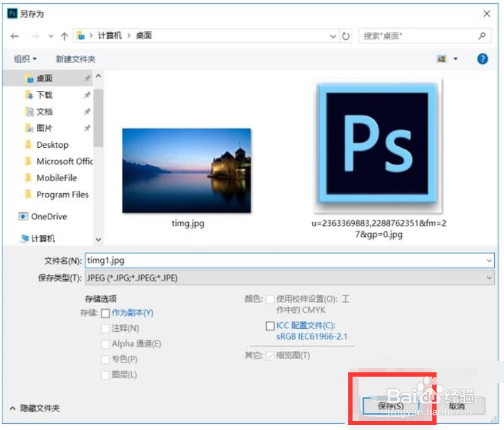The width and height of the screenshot is (504, 430).
Task: Click pin icon beside 桌面
Action: tap(87, 78)
